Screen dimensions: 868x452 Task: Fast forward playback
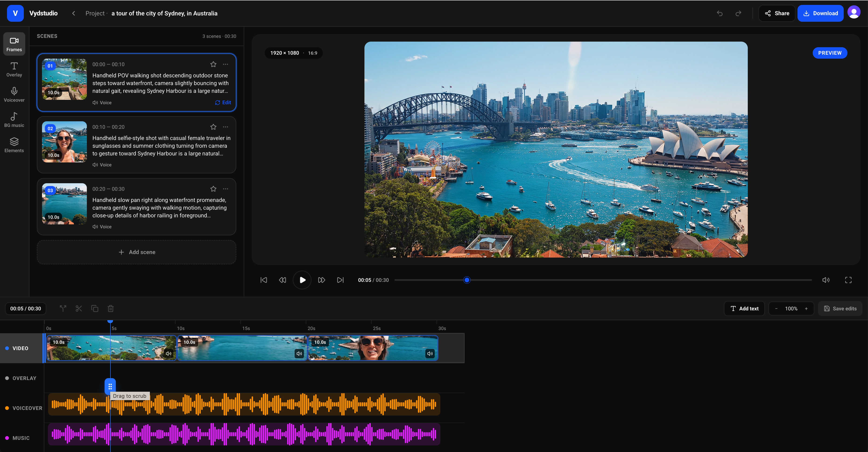pyautogui.click(x=321, y=280)
